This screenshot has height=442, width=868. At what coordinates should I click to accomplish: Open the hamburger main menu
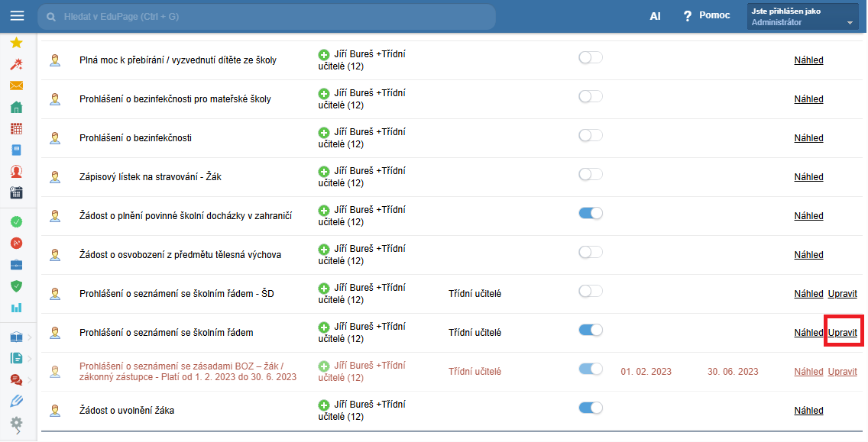(17, 16)
